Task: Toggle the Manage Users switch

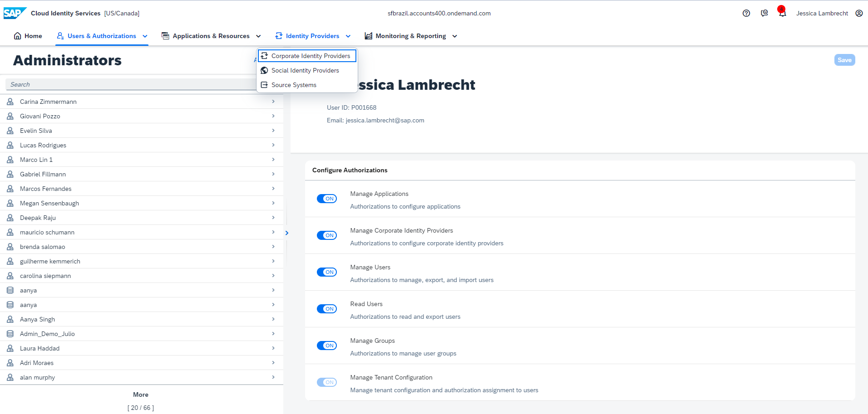Action: point(327,272)
